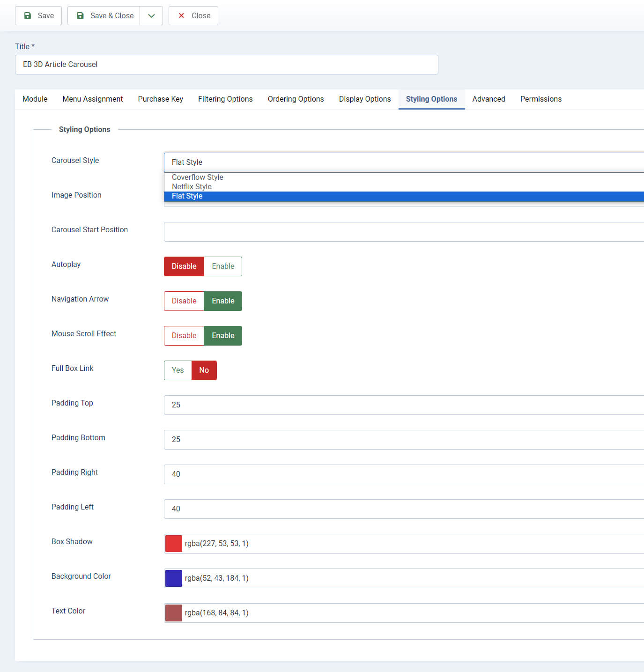Click the Save floppy disk icon

(x=28, y=15)
